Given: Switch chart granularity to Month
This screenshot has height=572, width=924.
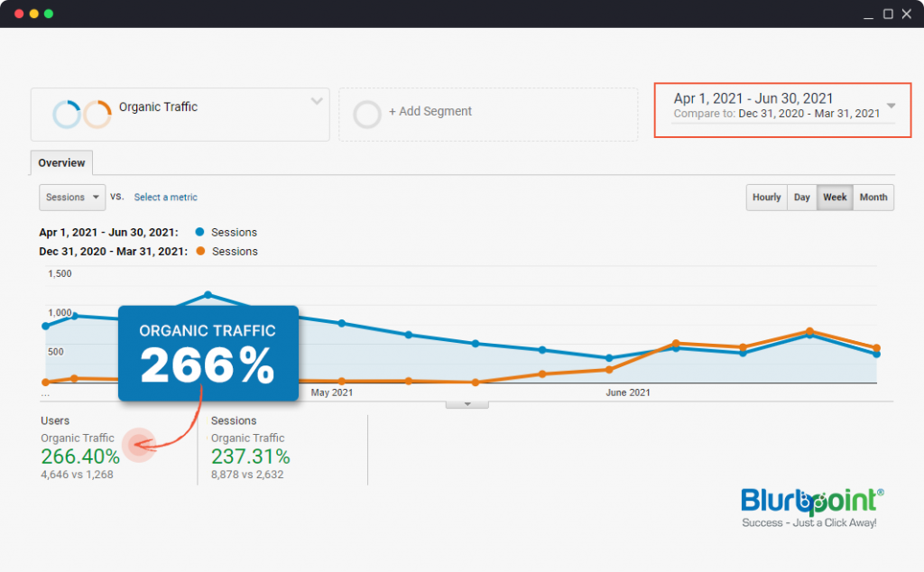Looking at the screenshot, I should click(x=873, y=198).
